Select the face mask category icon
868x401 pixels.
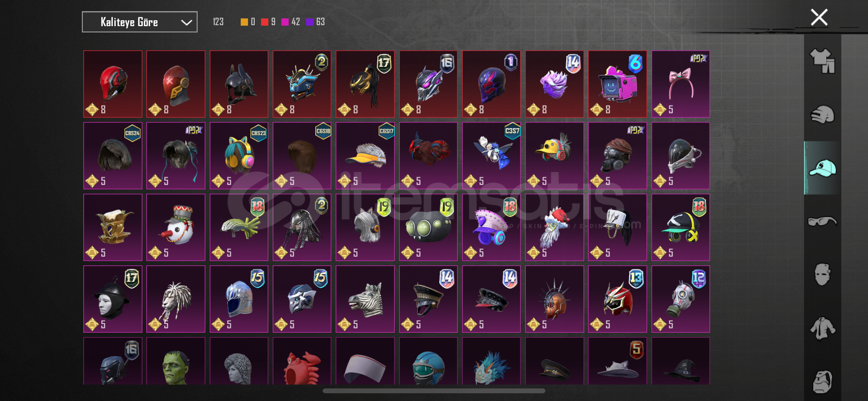click(822, 275)
